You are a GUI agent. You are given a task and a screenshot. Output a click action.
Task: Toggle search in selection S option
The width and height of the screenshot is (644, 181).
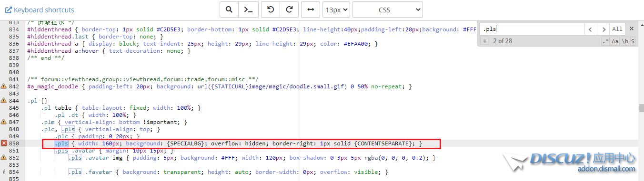tap(633, 41)
